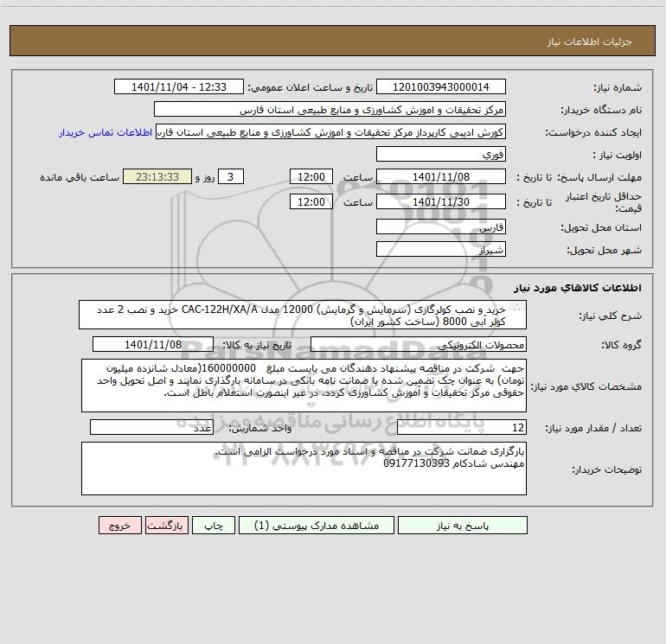
Task: Click the ساعت باقی مانده text
Action: coord(80,177)
